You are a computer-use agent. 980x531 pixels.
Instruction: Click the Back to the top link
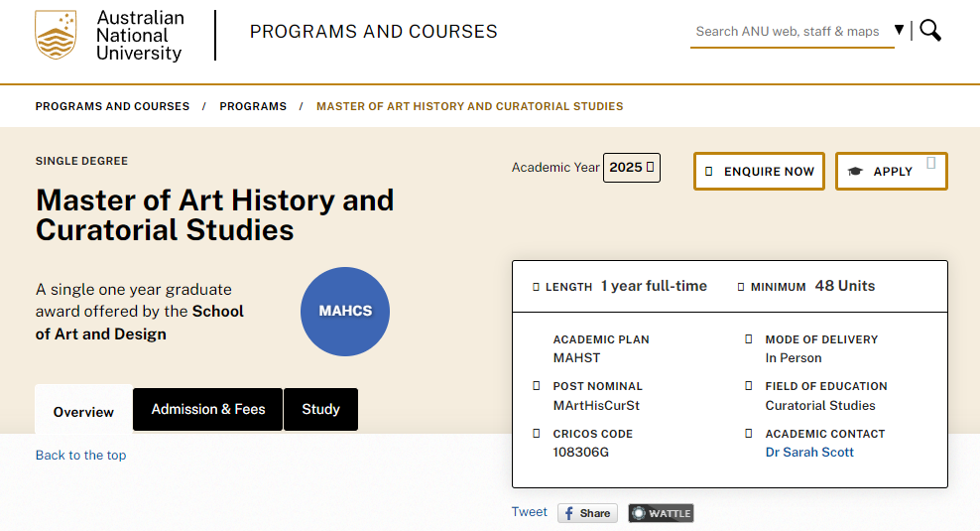click(80, 456)
